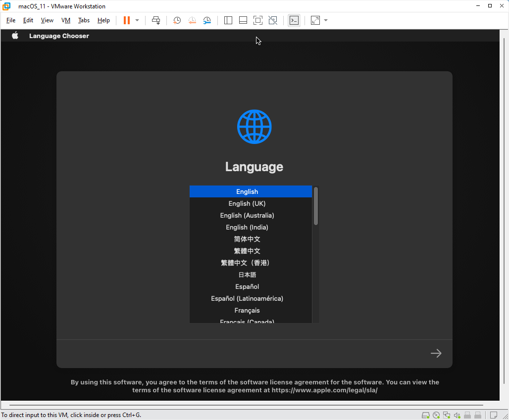The width and height of the screenshot is (509, 420).
Task: Select Español (Latinoamérica) language
Action: 251,298
